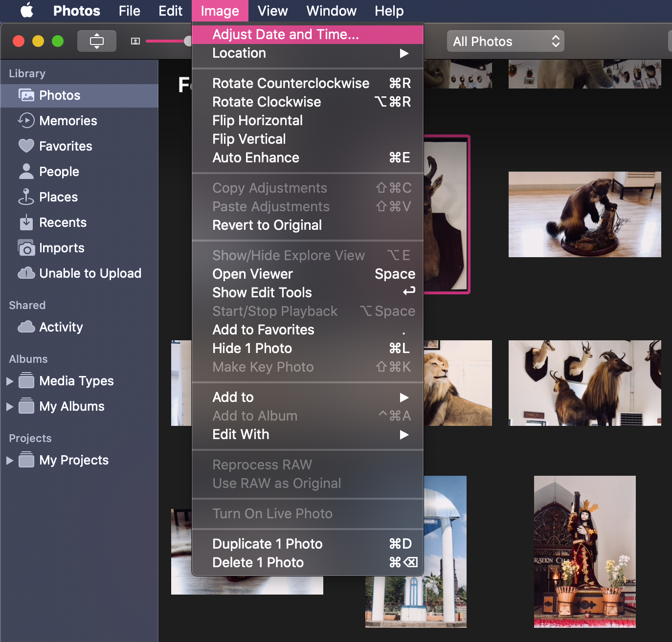Expand the My Projects folder
Viewport: 672px width, 642px height.
pyautogui.click(x=9, y=460)
